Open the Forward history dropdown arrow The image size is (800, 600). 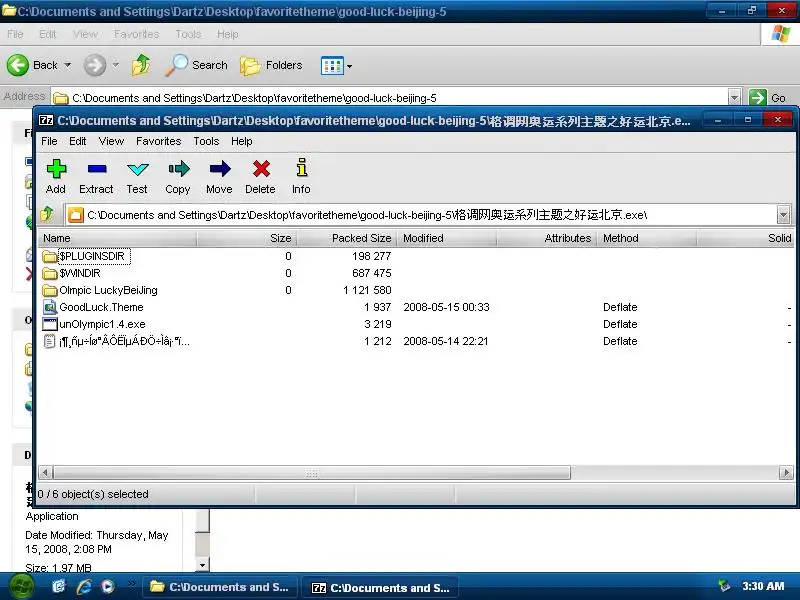(116, 65)
